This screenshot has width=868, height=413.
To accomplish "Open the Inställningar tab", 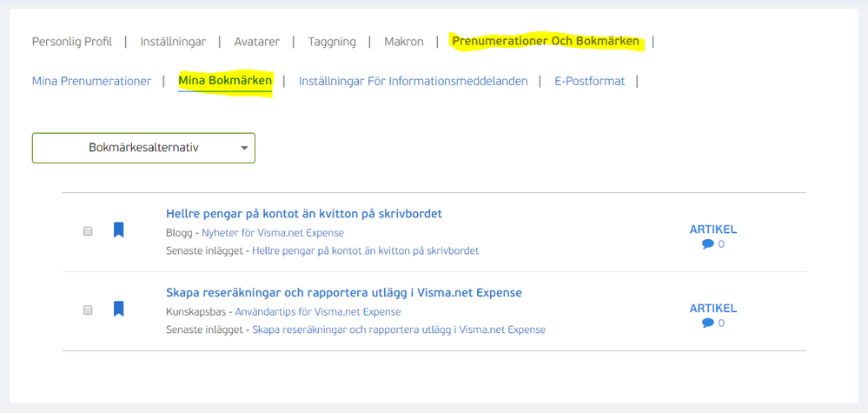I will coord(172,41).
